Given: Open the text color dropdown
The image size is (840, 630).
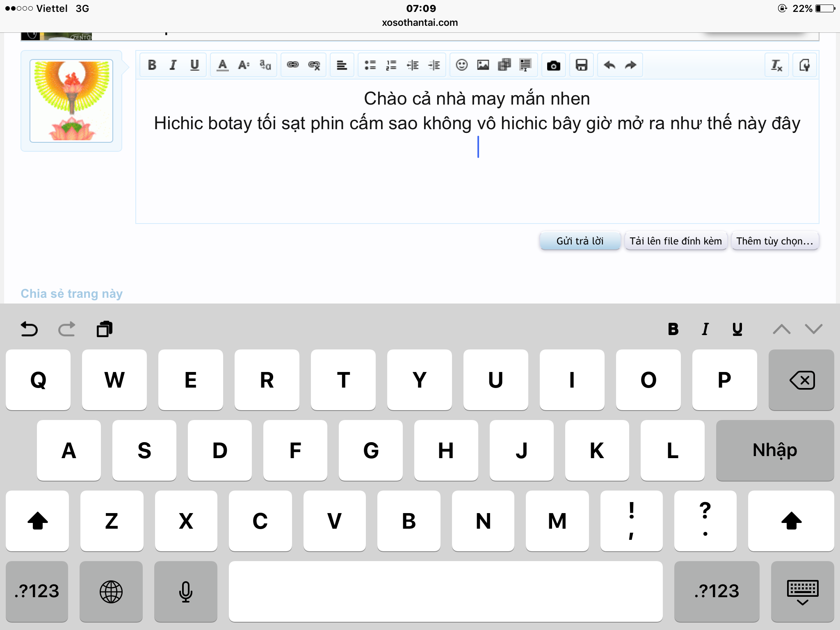Looking at the screenshot, I should (x=222, y=65).
